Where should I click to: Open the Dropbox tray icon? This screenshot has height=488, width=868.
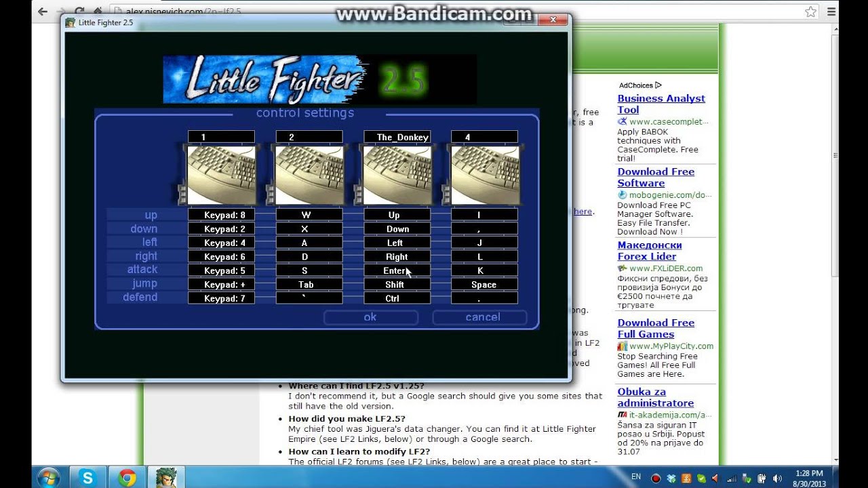coord(671,479)
